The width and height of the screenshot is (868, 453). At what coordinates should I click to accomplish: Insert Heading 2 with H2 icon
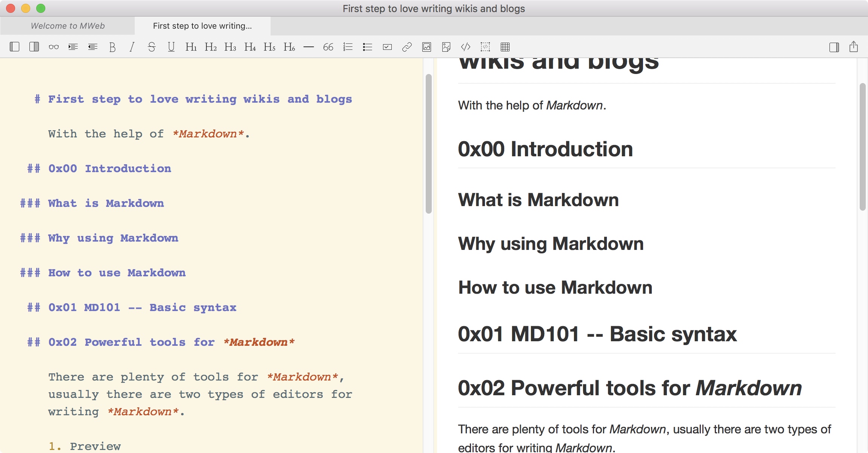click(211, 47)
